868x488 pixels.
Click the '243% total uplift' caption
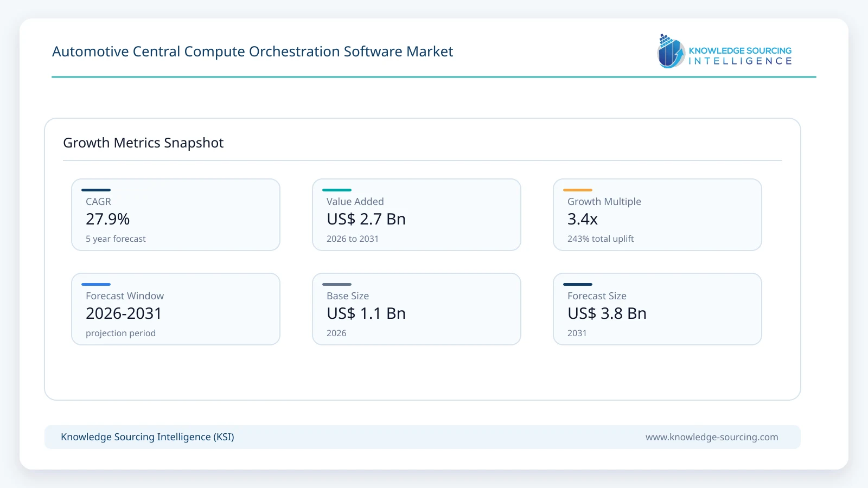pyautogui.click(x=601, y=239)
